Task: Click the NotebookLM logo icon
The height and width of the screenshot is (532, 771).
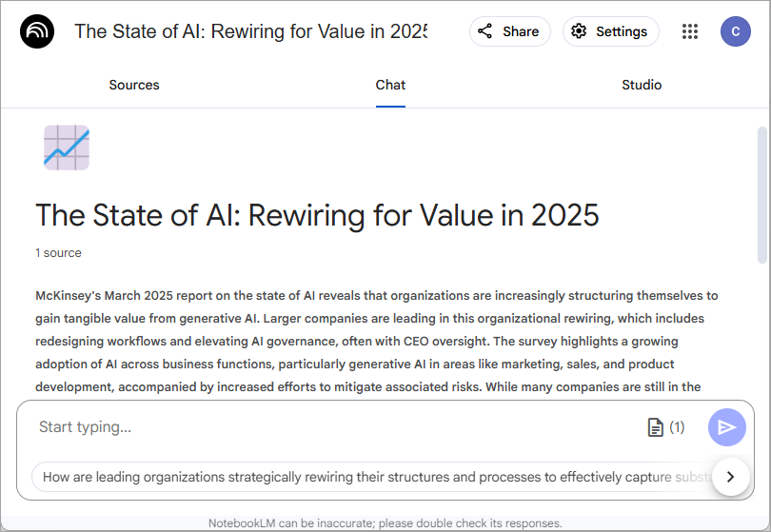Action: 37,31
